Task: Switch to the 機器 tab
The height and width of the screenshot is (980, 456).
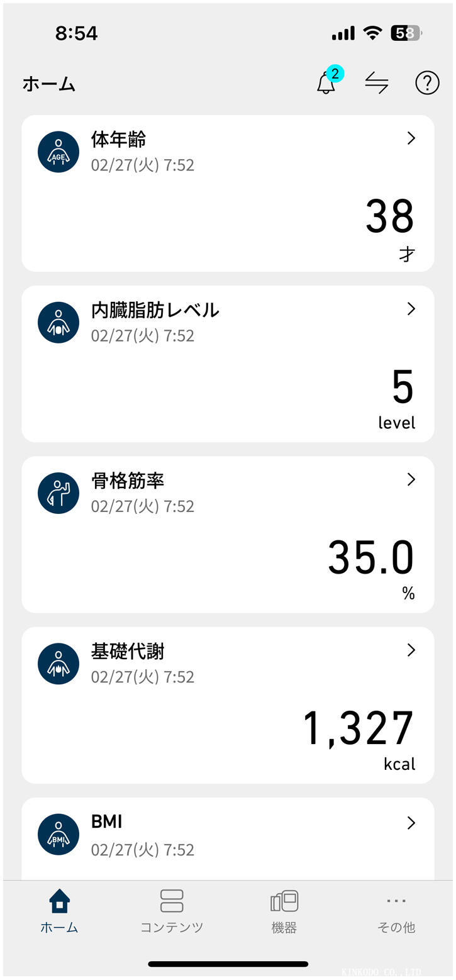Action: (284, 911)
